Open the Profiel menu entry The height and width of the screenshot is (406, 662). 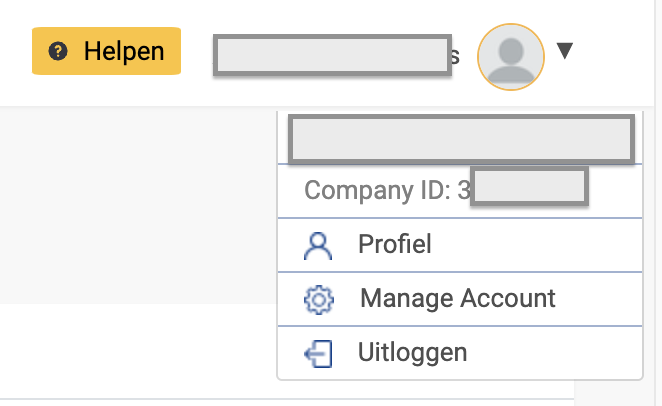(395, 245)
